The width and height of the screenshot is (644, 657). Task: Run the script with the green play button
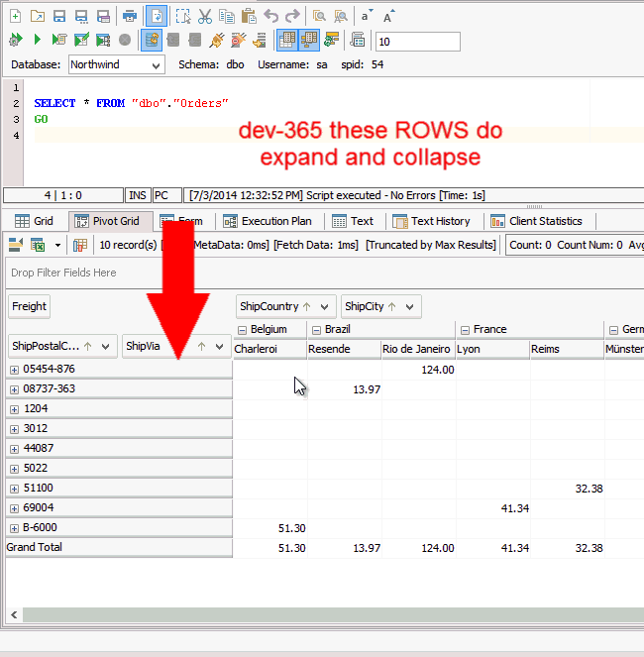tap(38, 40)
